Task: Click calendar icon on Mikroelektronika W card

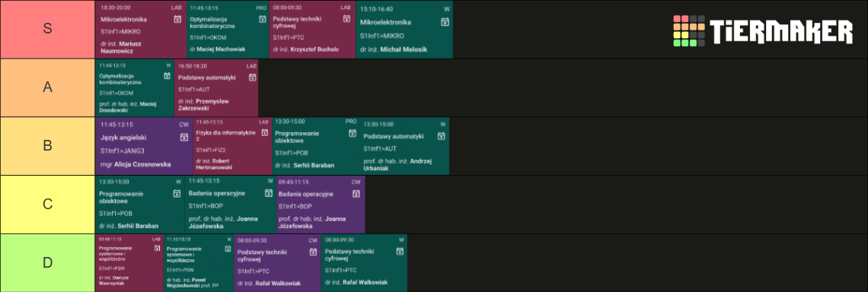Action: click(445, 22)
